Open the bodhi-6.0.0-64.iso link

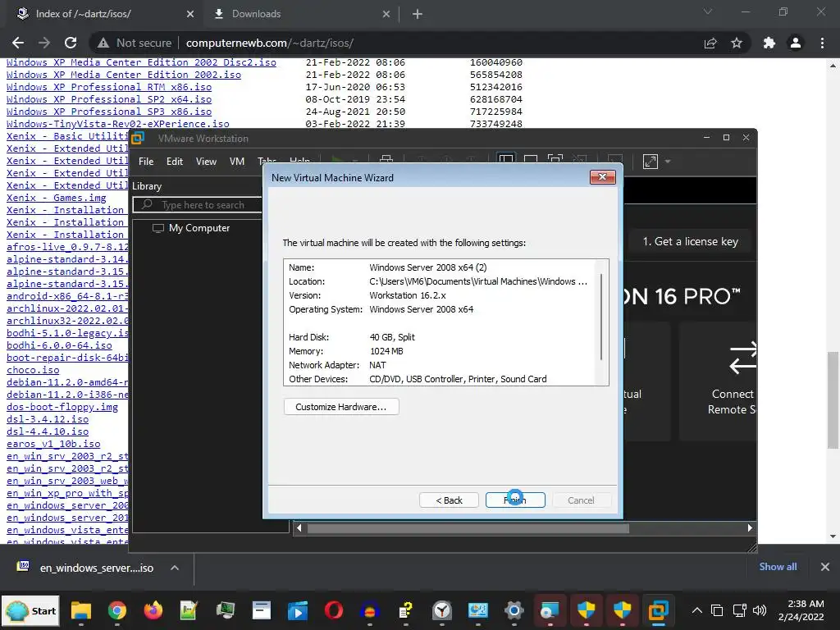[x=59, y=345]
